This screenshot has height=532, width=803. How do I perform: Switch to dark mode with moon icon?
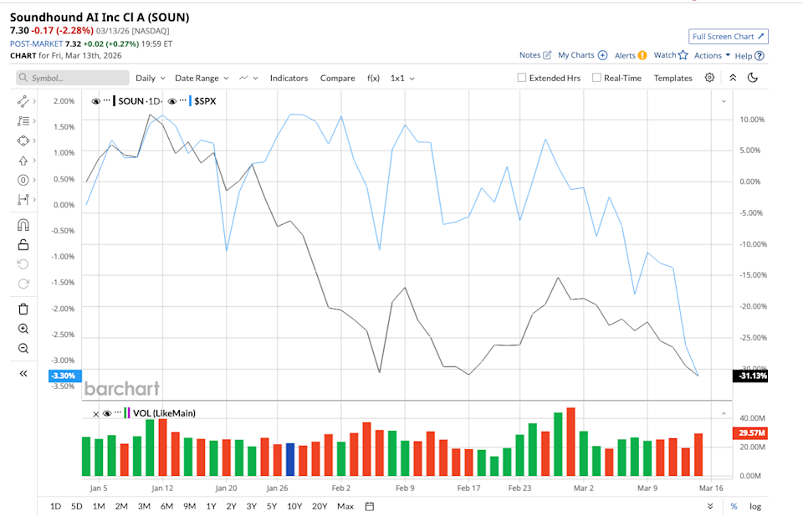(x=753, y=78)
